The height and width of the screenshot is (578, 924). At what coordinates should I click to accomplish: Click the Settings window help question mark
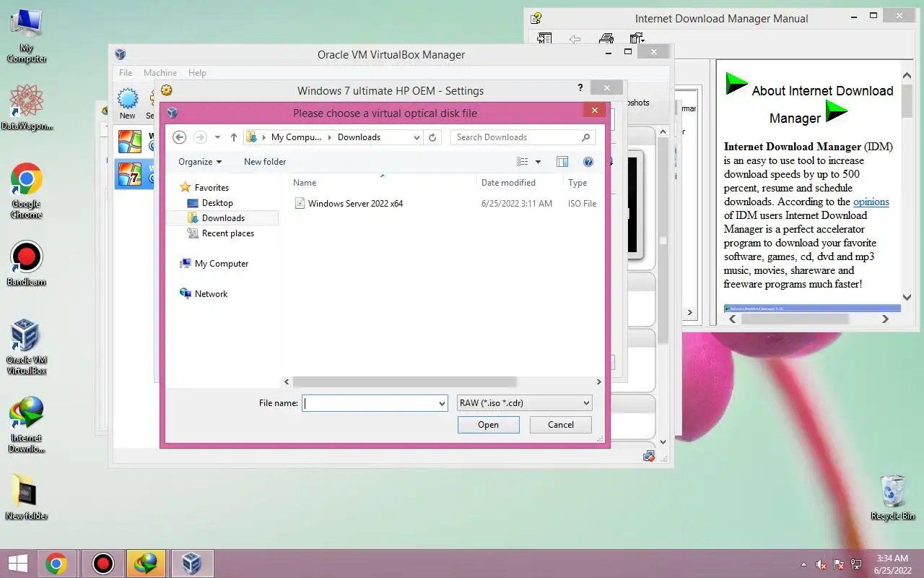tap(580, 88)
